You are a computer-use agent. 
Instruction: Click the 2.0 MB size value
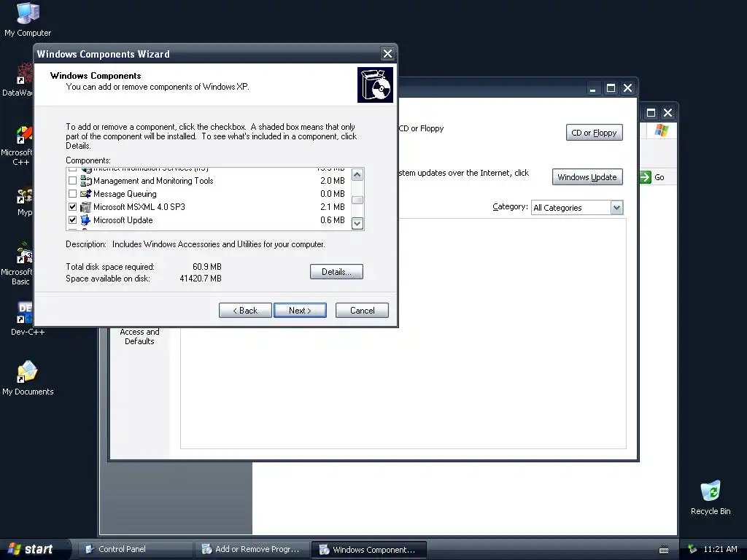333,181
